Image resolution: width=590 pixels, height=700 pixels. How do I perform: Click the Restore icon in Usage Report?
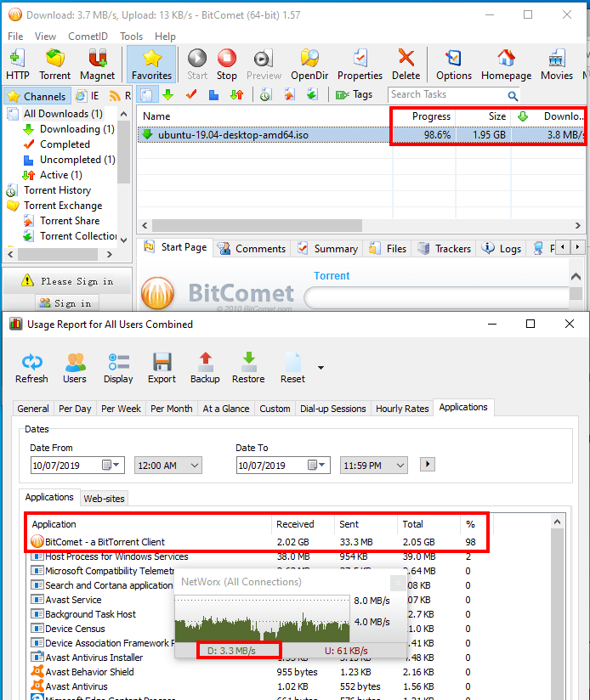click(x=248, y=368)
